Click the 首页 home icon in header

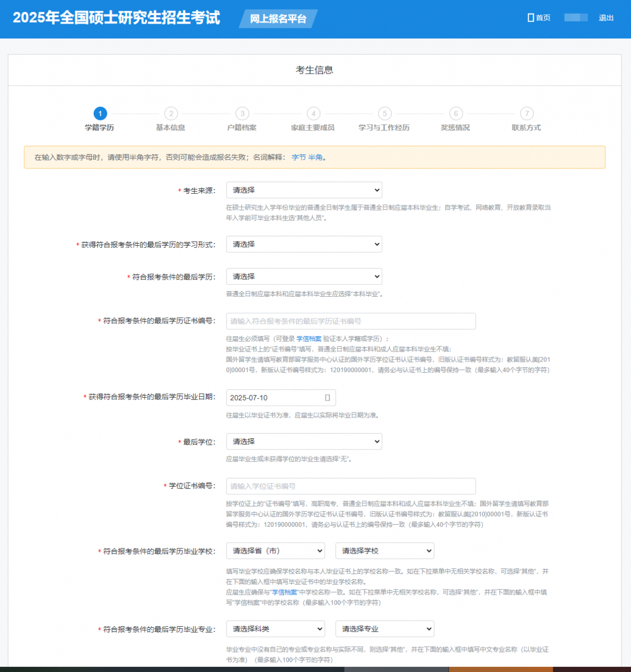click(531, 18)
